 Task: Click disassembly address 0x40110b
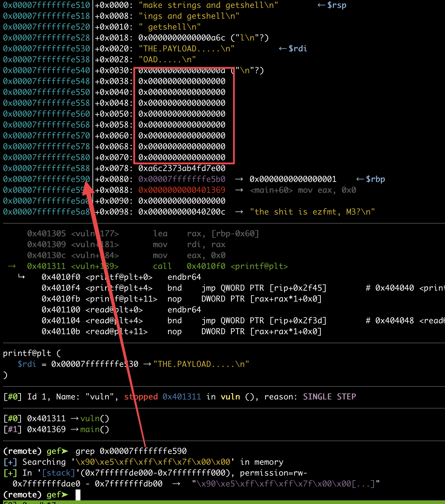click(x=61, y=331)
